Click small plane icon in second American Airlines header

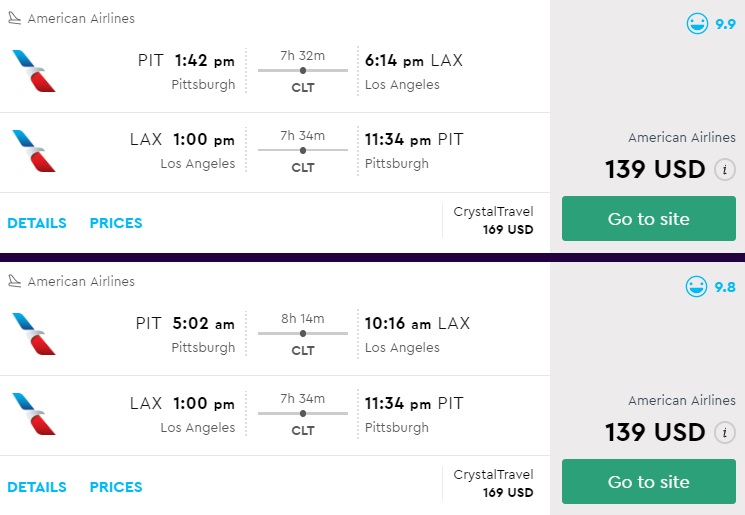[15, 282]
